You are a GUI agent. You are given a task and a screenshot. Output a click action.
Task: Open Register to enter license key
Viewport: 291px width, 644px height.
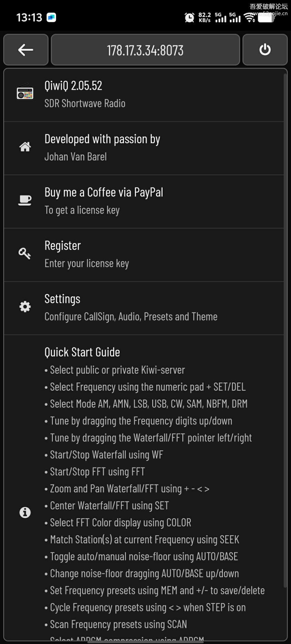63,246
